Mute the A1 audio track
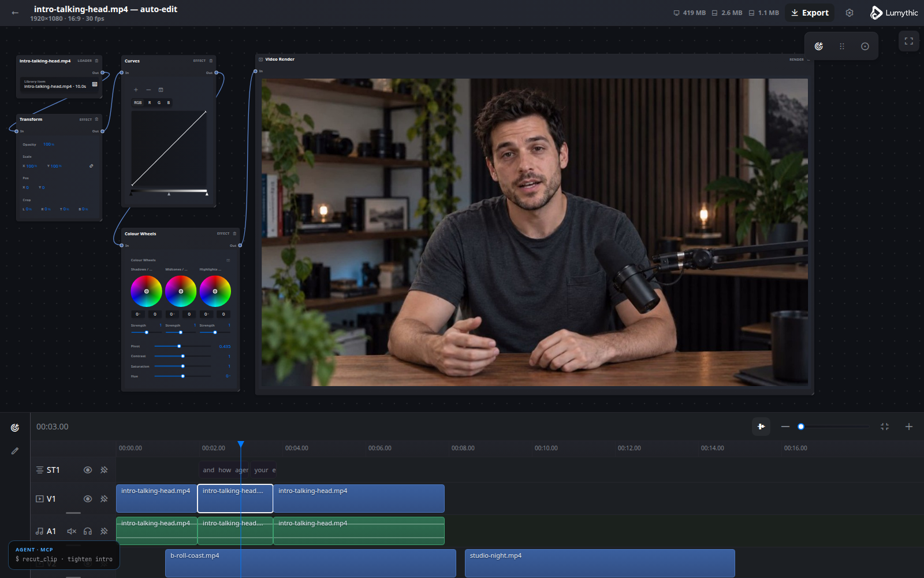The image size is (924, 578). pyautogui.click(x=72, y=531)
